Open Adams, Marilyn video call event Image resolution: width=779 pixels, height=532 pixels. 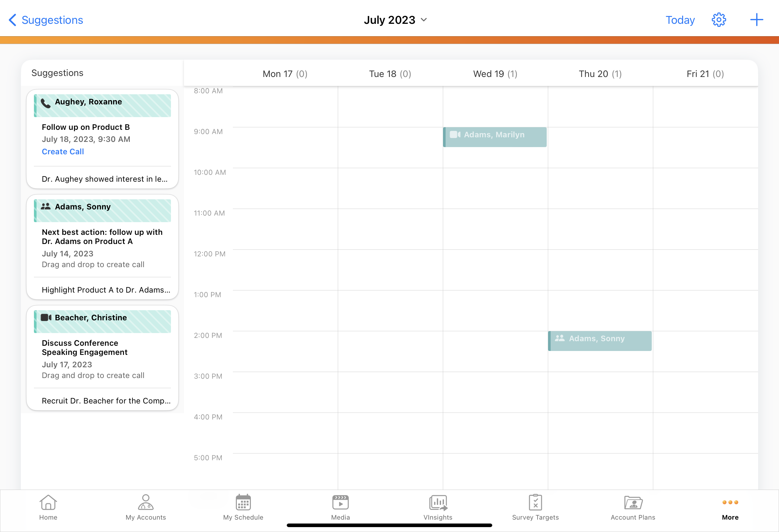(495, 137)
